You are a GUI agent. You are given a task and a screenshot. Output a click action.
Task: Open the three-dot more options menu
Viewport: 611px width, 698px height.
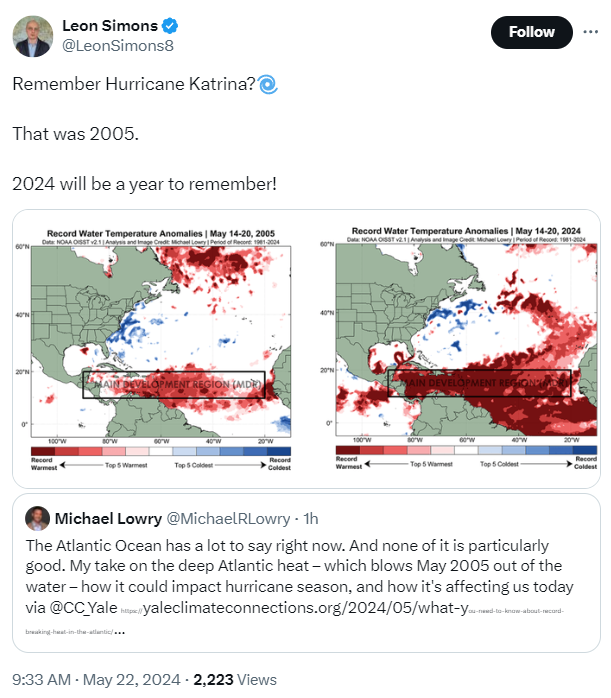click(591, 32)
